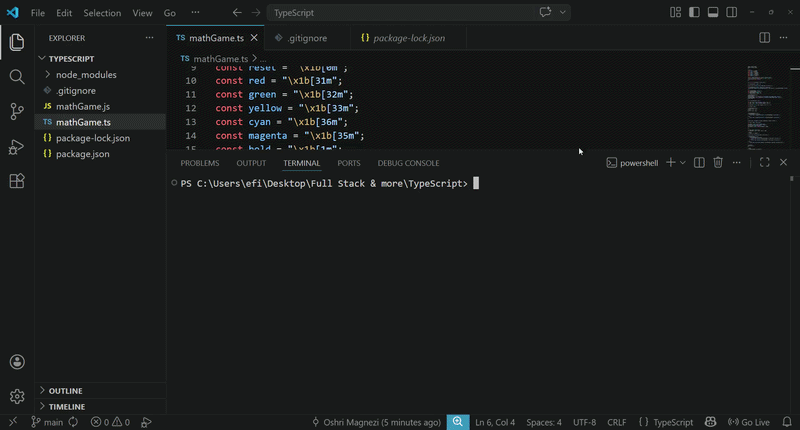Open package.json in the explorer

[x=82, y=154]
